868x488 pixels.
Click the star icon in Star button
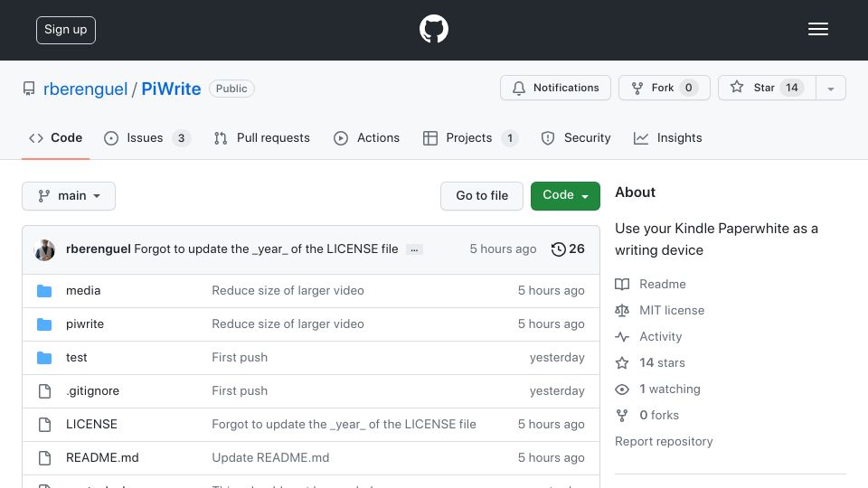[736, 87]
